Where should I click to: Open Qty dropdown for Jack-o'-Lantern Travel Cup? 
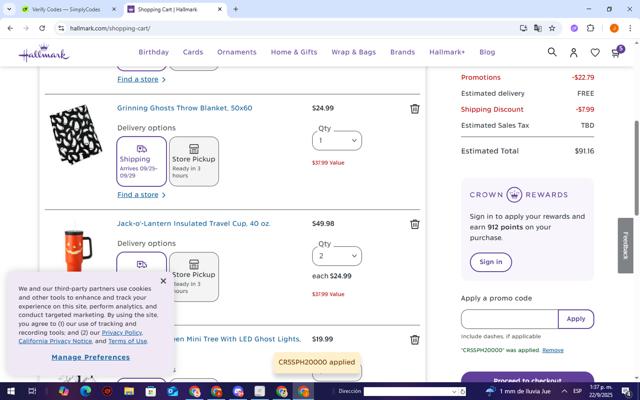click(337, 256)
